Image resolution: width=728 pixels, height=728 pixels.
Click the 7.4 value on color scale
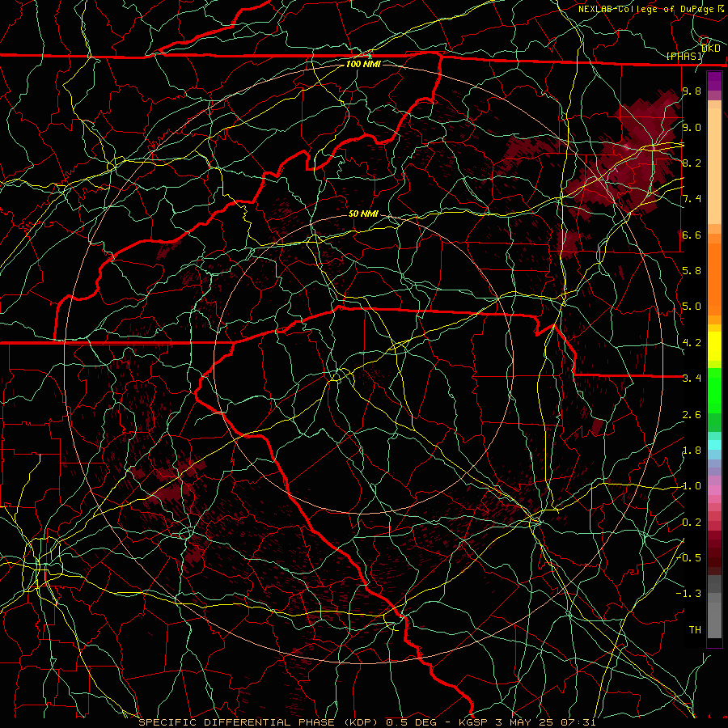click(692, 199)
